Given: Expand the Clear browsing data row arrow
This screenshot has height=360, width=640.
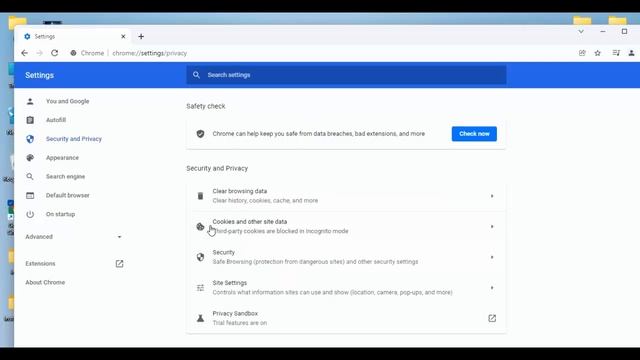Looking at the screenshot, I should [x=492, y=196].
